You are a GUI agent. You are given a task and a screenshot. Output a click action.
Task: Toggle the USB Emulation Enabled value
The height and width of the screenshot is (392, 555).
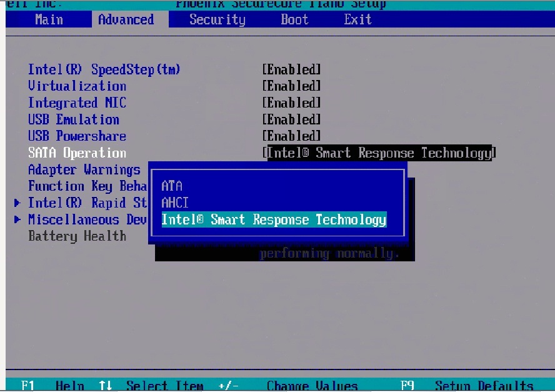pyautogui.click(x=291, y=119)
